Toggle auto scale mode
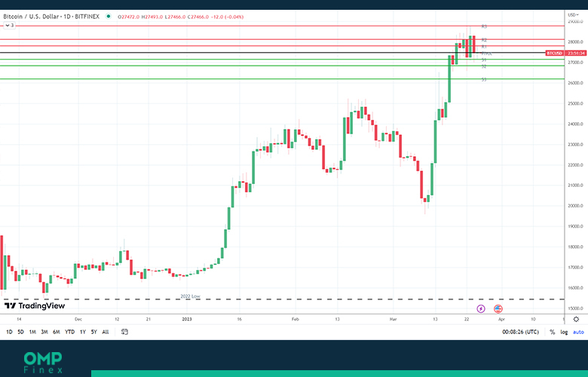Viewport: 588px width, 377px height. [578, 332]
